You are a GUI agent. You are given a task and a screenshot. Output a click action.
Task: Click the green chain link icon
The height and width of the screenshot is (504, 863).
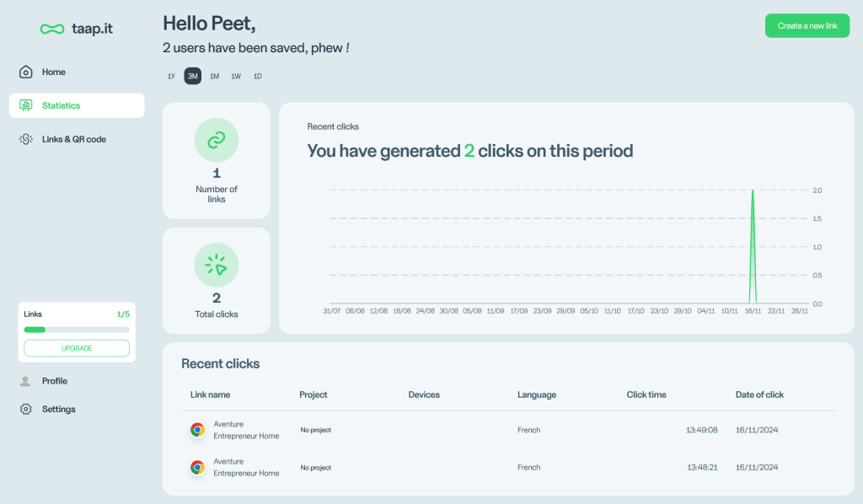click(217, 140)
